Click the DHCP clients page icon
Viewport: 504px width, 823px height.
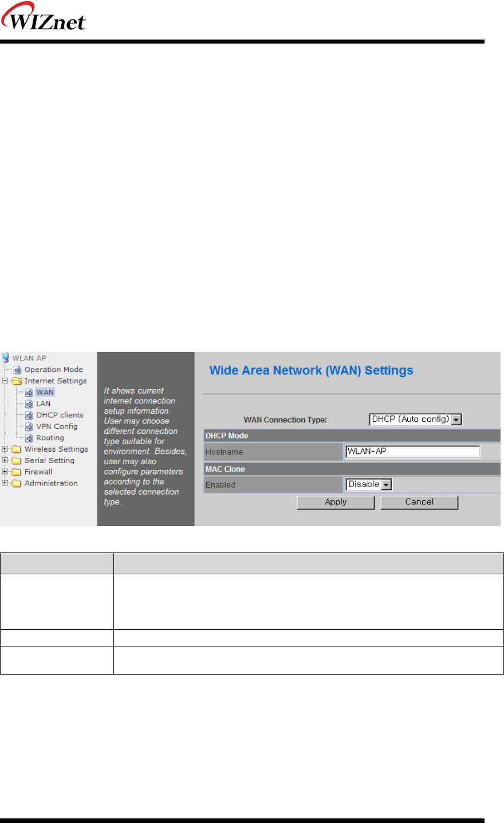pyautogui.click(x=29, y=416)
